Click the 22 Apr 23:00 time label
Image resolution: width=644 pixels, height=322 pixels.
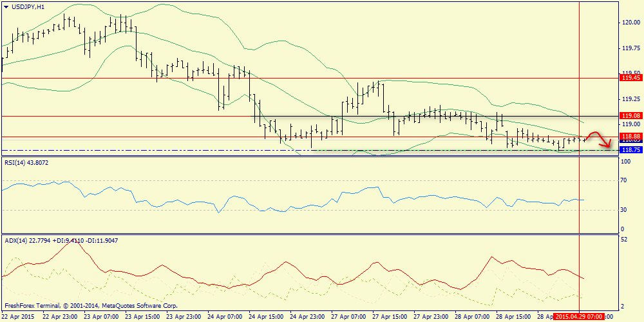59,317
